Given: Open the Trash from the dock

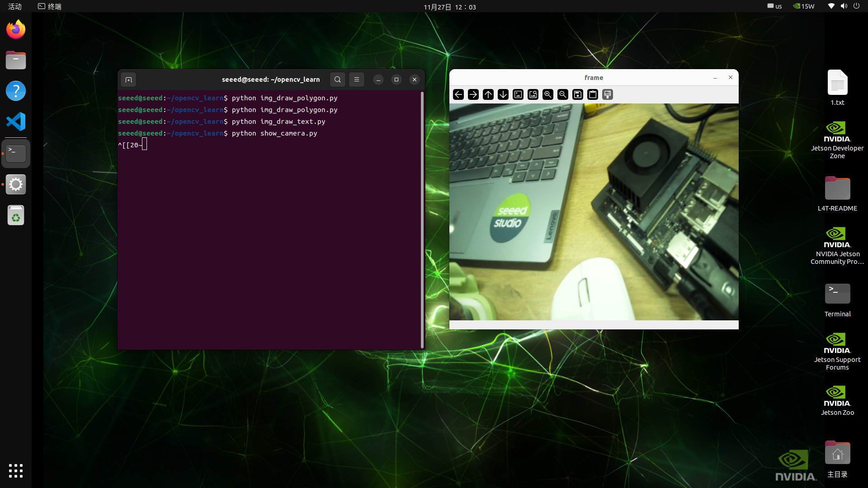Looking at the screenshot, I should pos(16,215).
